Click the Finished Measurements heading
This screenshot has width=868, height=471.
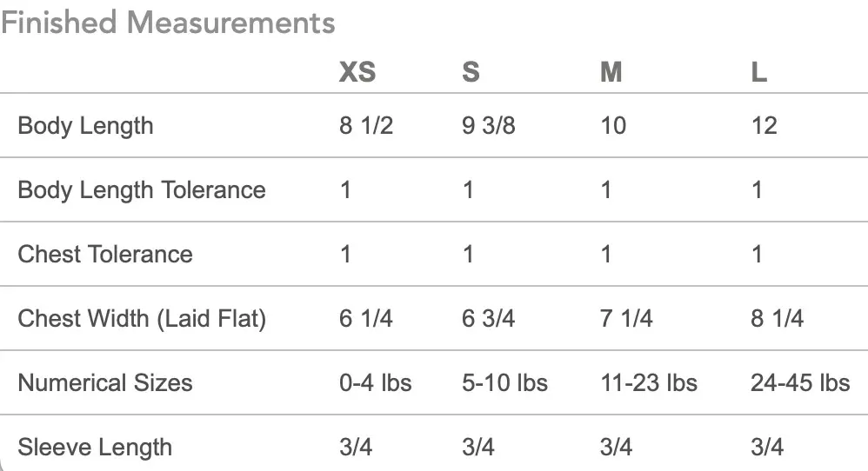click(x=168, y=23)
